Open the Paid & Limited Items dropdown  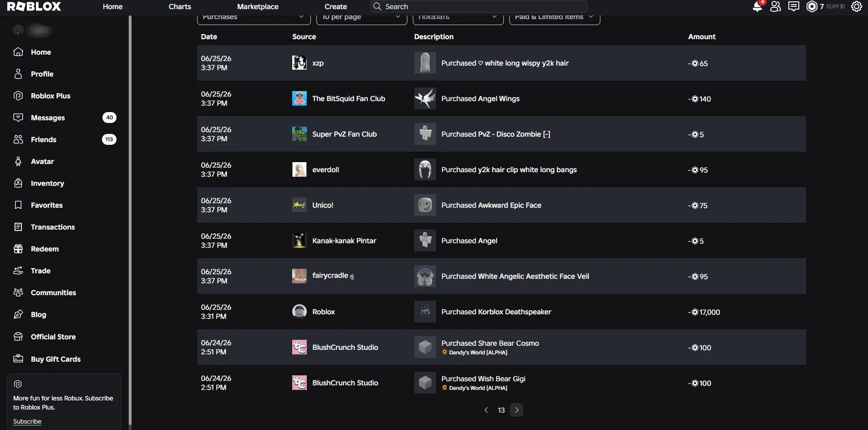click(554, 18)
